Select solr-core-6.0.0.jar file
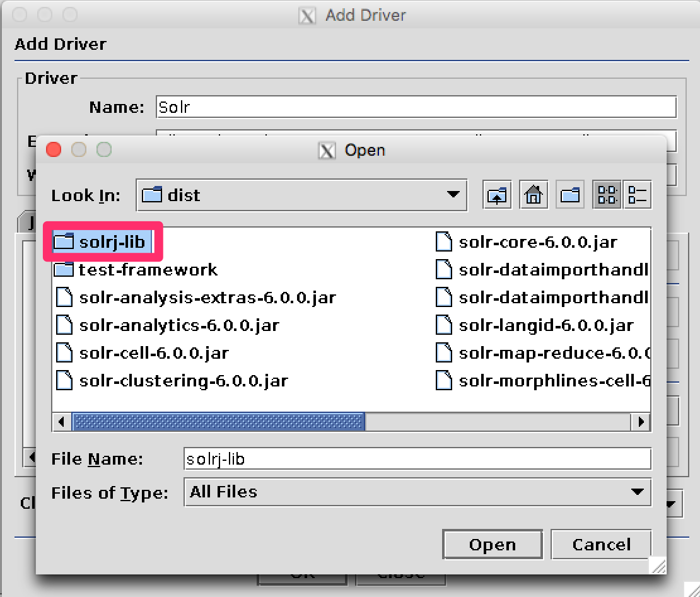The image size is (700, 597). [537, 242]
